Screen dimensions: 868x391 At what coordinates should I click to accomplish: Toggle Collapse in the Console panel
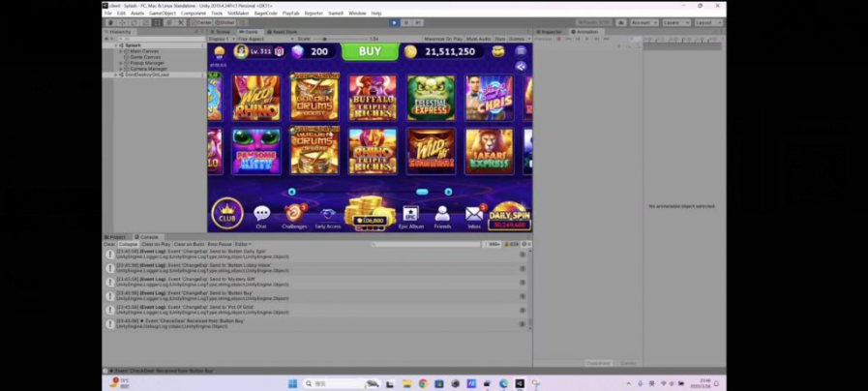coord(128,244)
